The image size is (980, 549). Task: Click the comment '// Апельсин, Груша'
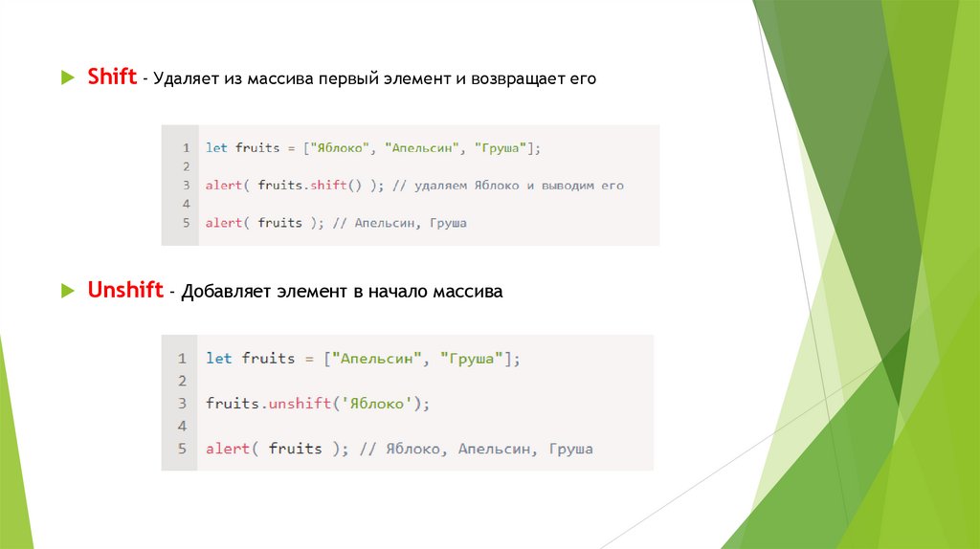399,223
